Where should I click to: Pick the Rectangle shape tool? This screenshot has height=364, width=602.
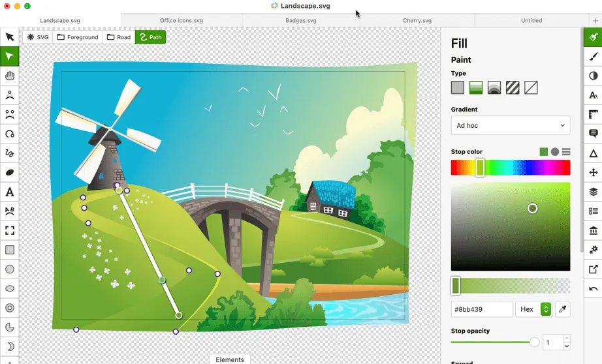click(10, 250)
